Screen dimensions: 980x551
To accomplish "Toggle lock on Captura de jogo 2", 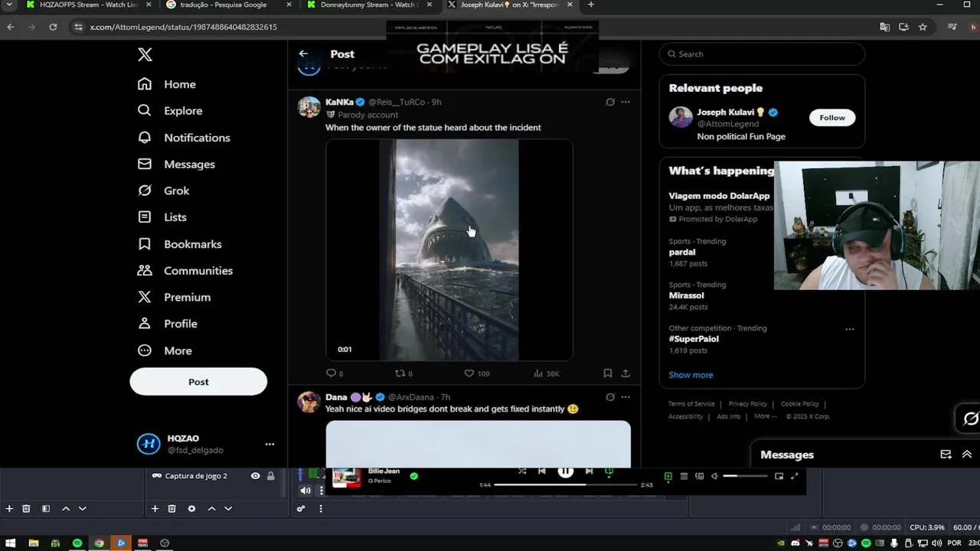I will pyautogui.click(x=270, y=475).
